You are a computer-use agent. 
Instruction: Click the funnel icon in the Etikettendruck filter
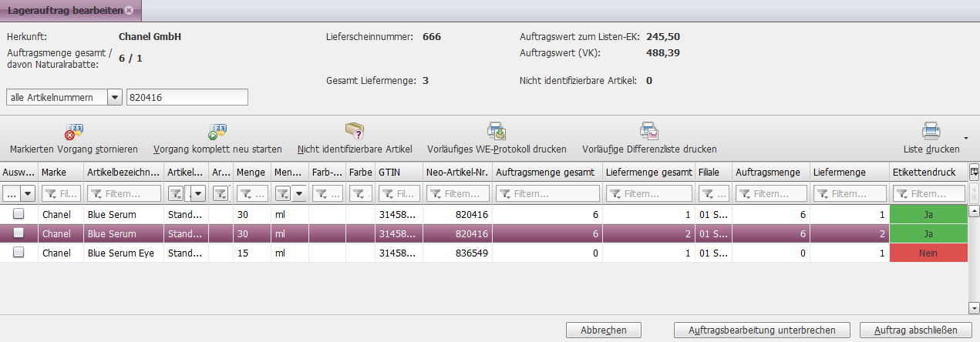pyautogui.click(x=902, y=193)
